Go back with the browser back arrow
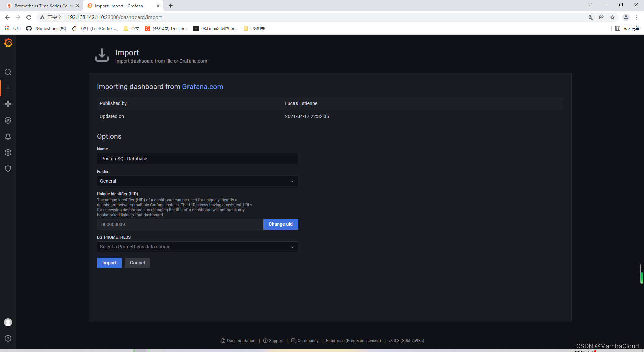 coord(7,17)
